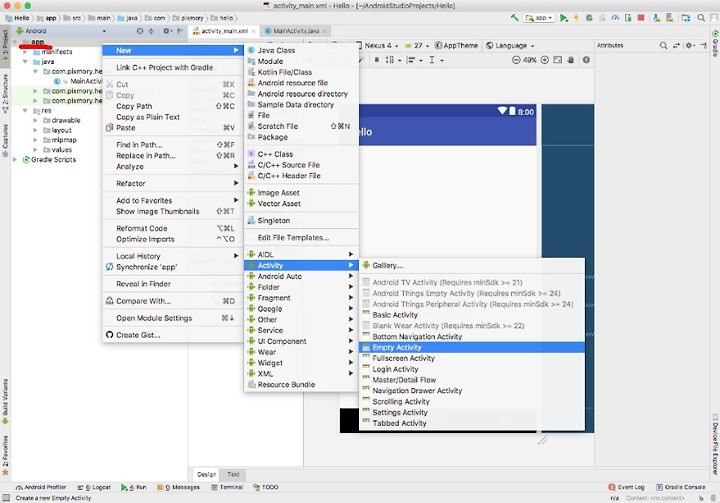Viewport: 720px width, 503px height.
Task: Choose Synchronize 'app' menu item
Action: pyautogui.click(x=172, y=267)
